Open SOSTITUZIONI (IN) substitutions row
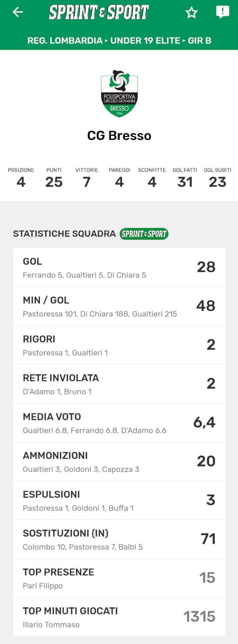Image resolution: width=238 pixels, height=644 pixels. 119,539
